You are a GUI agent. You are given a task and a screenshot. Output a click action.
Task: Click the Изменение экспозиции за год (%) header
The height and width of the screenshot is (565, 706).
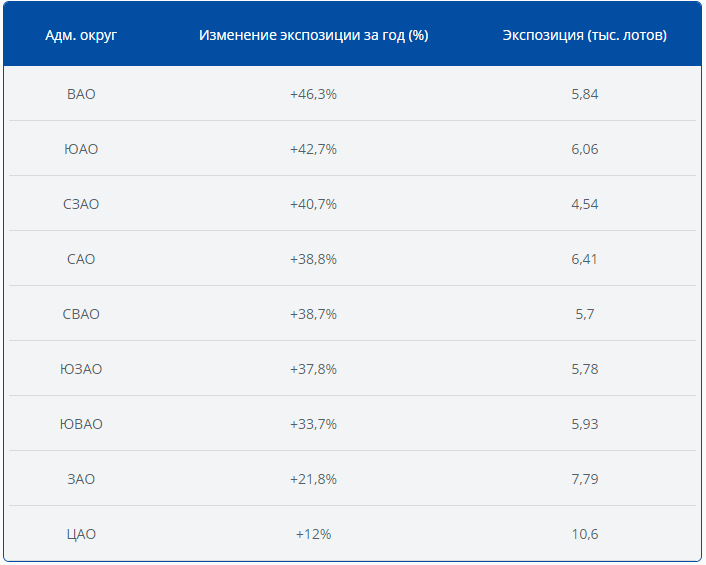coord(313,35)
